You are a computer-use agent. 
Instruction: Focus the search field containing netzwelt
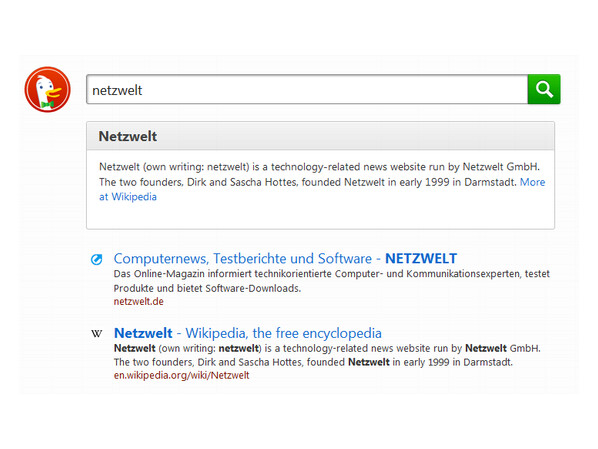point(307,89)
